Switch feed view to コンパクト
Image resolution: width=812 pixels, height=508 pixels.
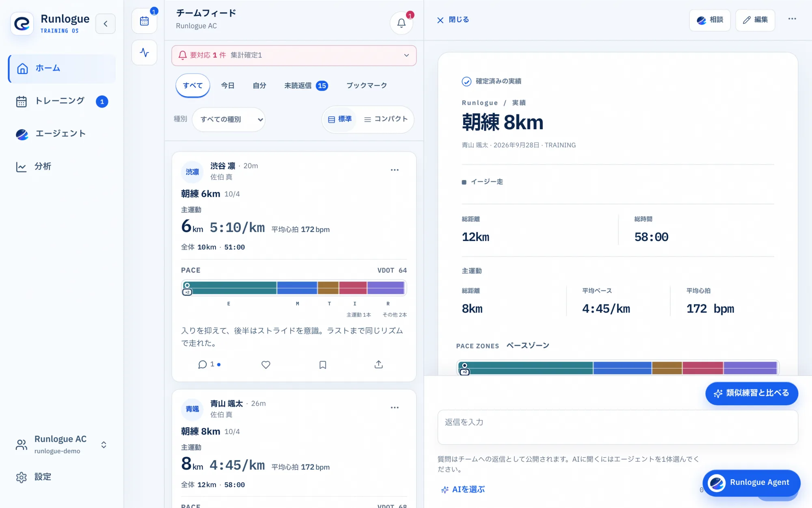click(386, 119)
